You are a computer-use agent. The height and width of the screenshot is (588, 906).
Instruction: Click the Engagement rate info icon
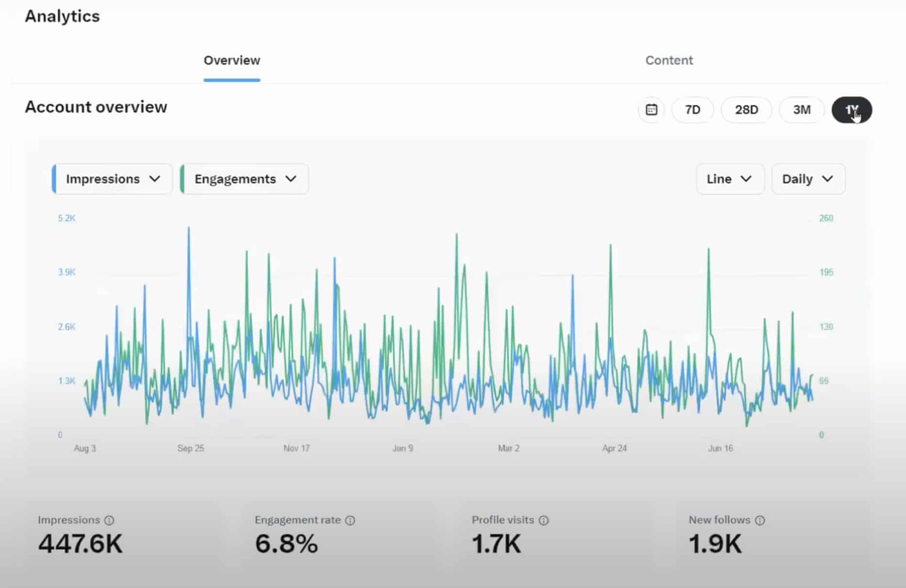pos(351,520)
